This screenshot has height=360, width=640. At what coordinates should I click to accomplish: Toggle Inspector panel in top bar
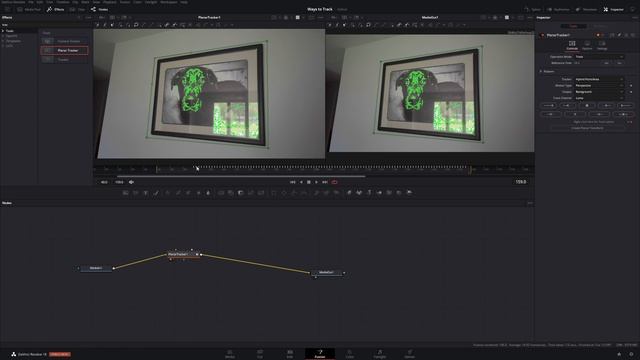coord(613,9)
